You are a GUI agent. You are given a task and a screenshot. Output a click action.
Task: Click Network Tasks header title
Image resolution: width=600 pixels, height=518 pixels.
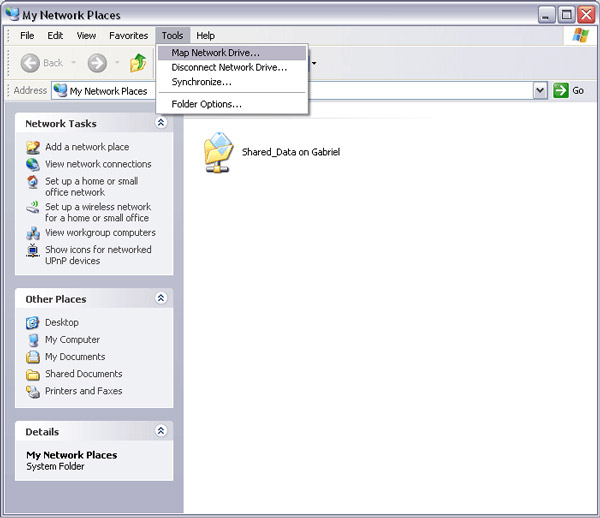pos(61,124)
